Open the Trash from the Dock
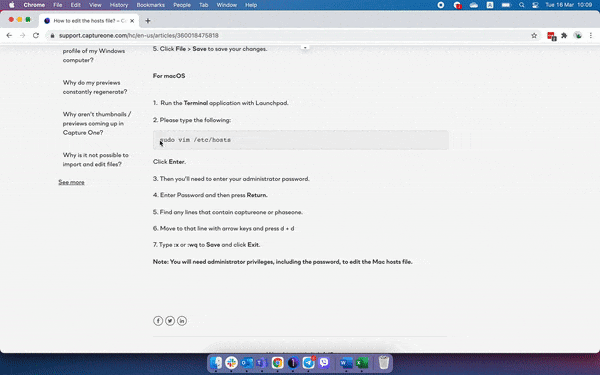The height and width of the screenshot is (375, 600). coord(384,362)
